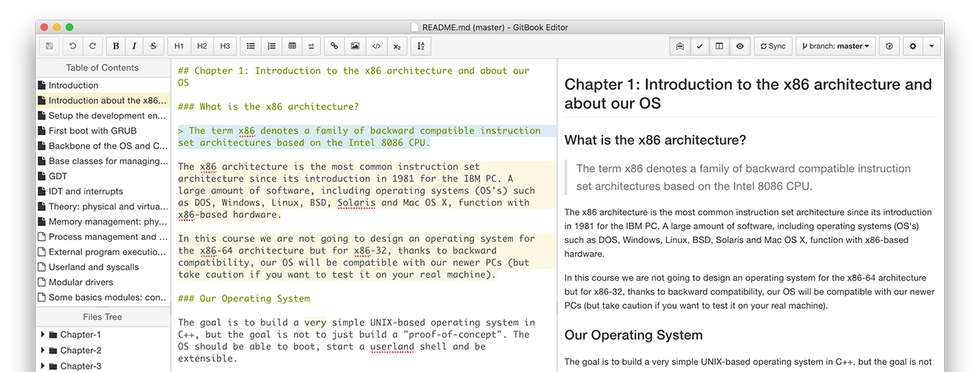
Task: Open 'Process management and ...' chapter
Action: click(103, 237)
